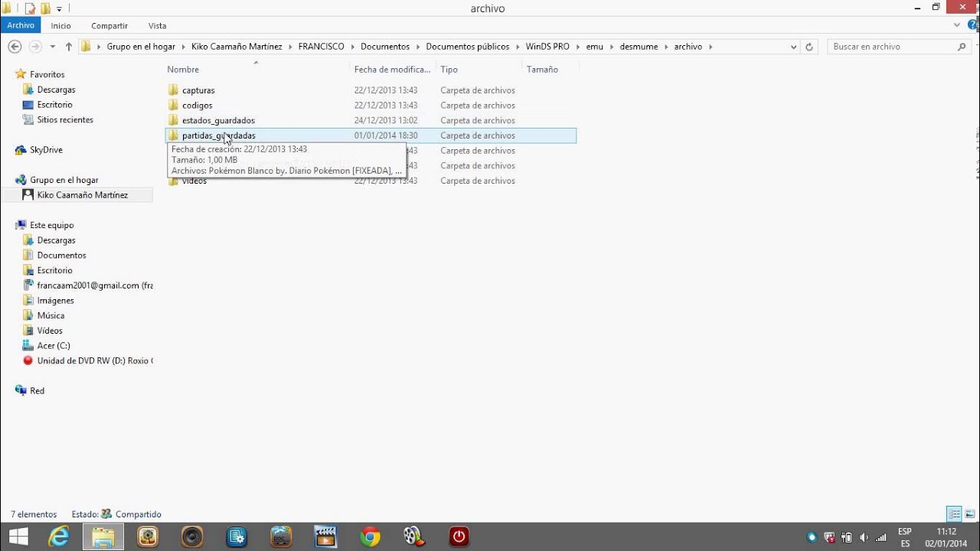Click the Properties quick access icon
Viewport: 980px width, 551px height.
[30, 8]
